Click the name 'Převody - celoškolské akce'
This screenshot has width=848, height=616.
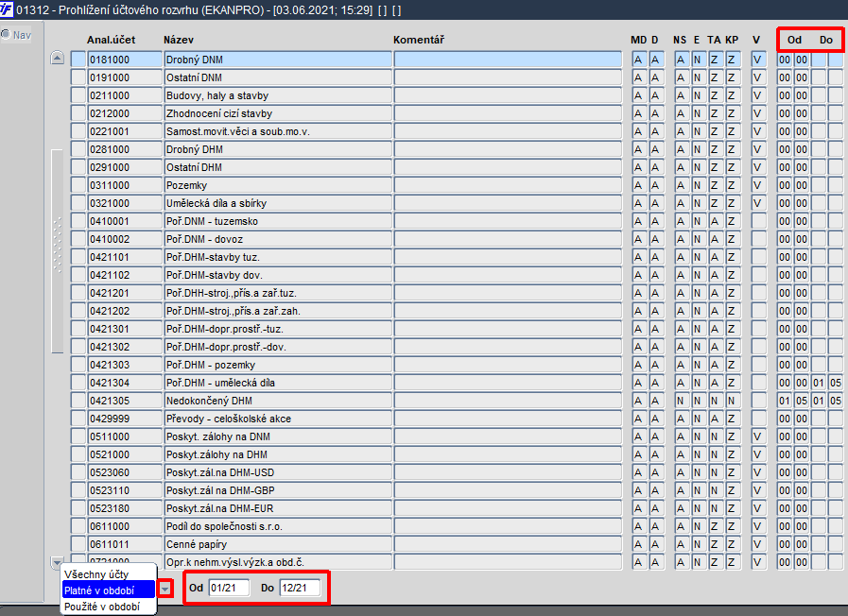pyautogui.click(x=278, y=419)
